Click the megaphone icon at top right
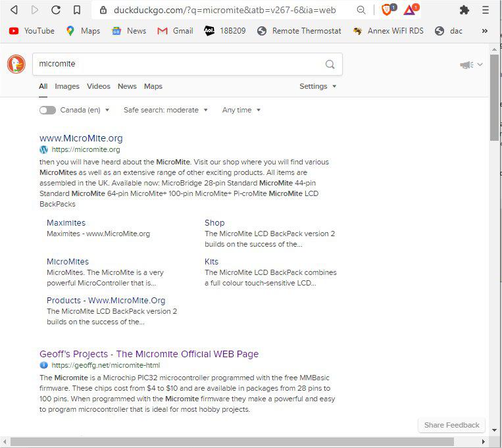Viewport: 502px width, 448px height. coord(466,64)
